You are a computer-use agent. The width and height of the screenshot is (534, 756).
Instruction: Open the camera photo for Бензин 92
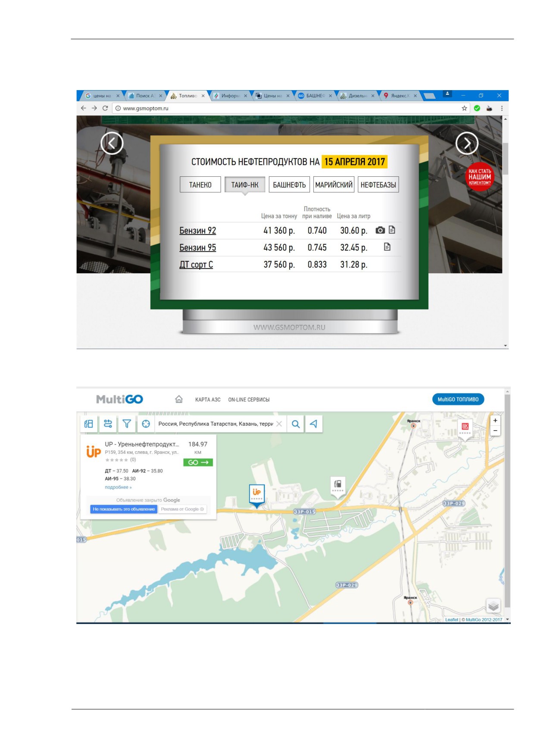380,230
